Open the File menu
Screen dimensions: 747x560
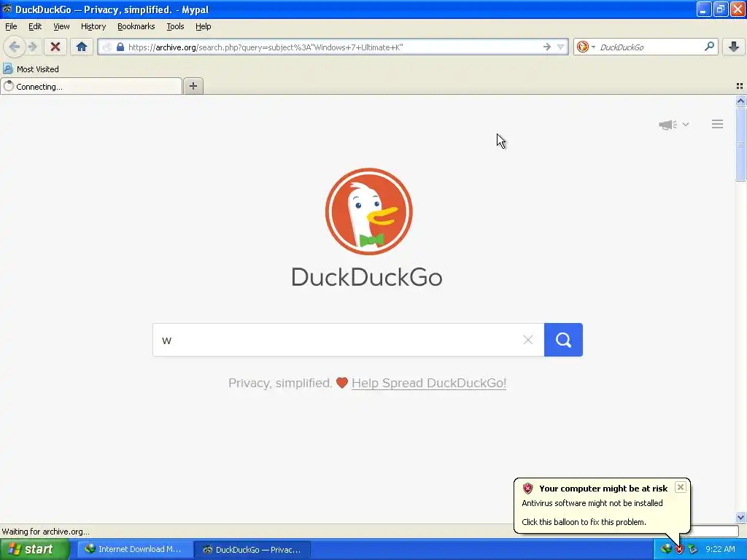click(x=11, y=26)
